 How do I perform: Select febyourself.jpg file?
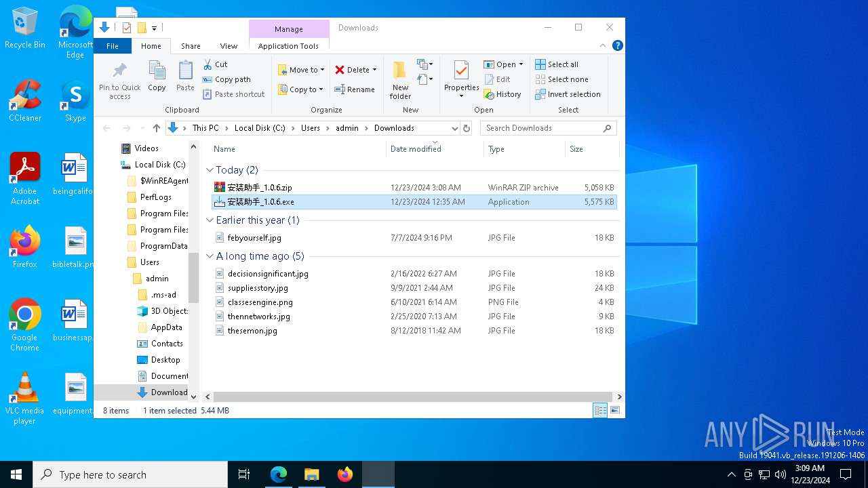click(x=414, y=238)
